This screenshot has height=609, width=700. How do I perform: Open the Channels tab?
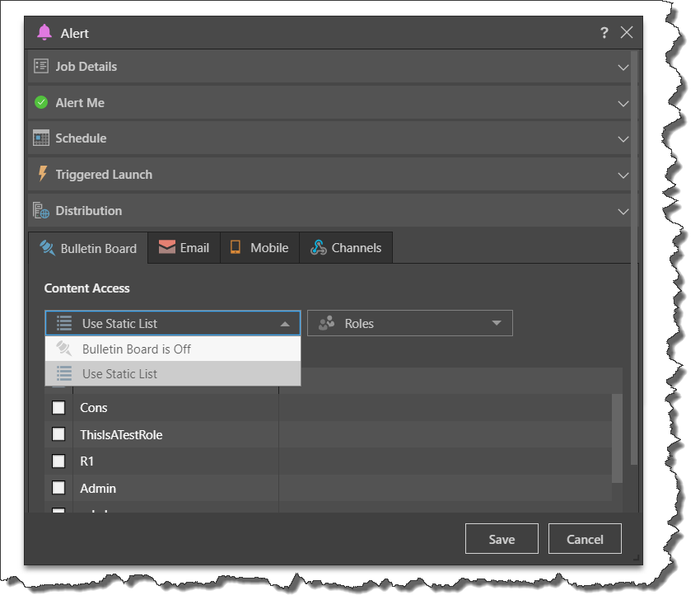[x=346, y=248]
